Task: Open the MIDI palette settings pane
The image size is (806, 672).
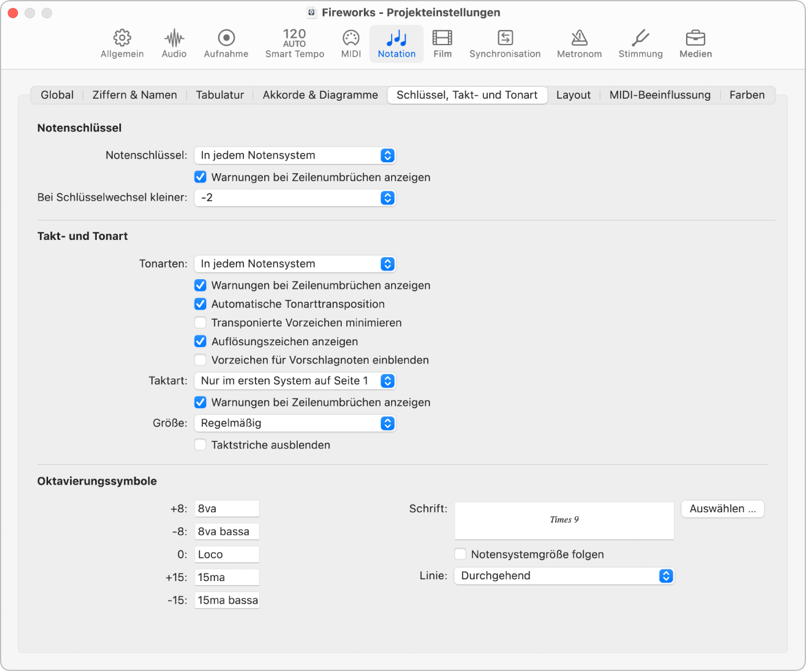Action: (x=351, y=44)
